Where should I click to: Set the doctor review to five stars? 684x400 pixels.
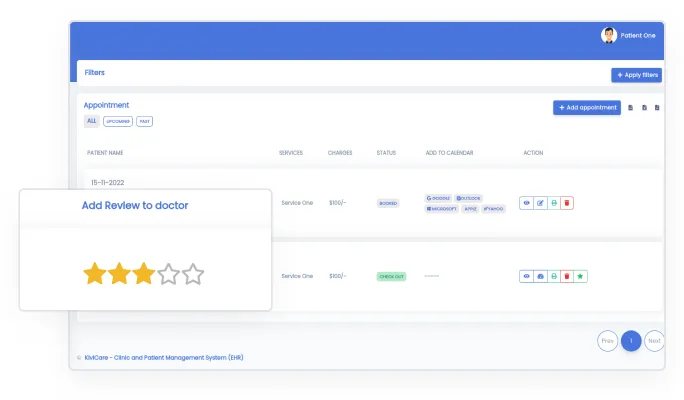(x=193, y=274)
